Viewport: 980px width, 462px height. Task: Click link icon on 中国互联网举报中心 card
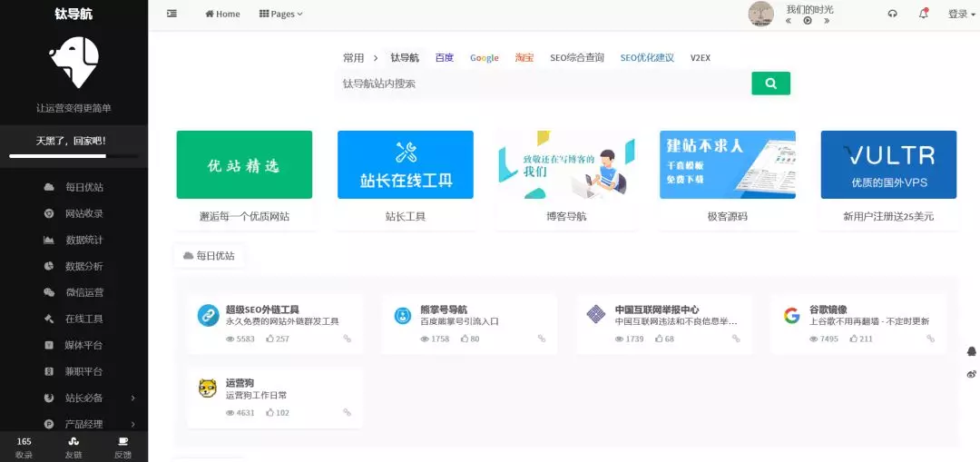point(736,339)
